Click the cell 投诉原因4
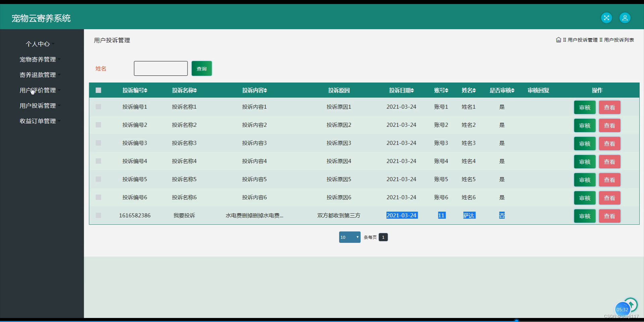The height and width of the screenshot is (322, 644). point(339,161)
